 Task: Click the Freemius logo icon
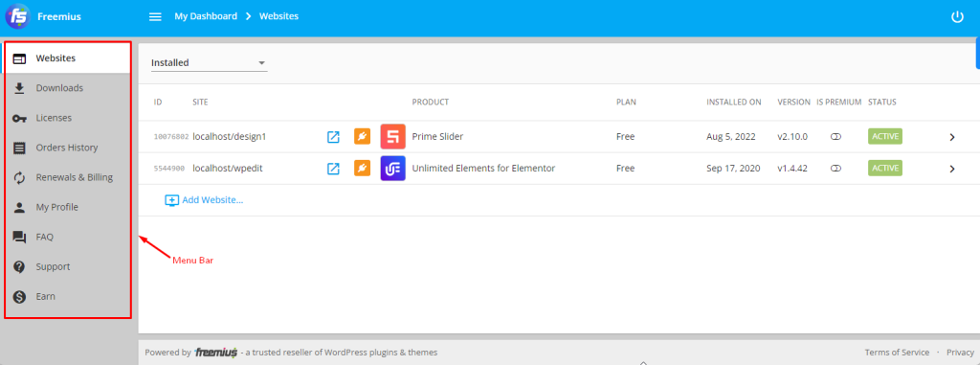pos(18,16)
